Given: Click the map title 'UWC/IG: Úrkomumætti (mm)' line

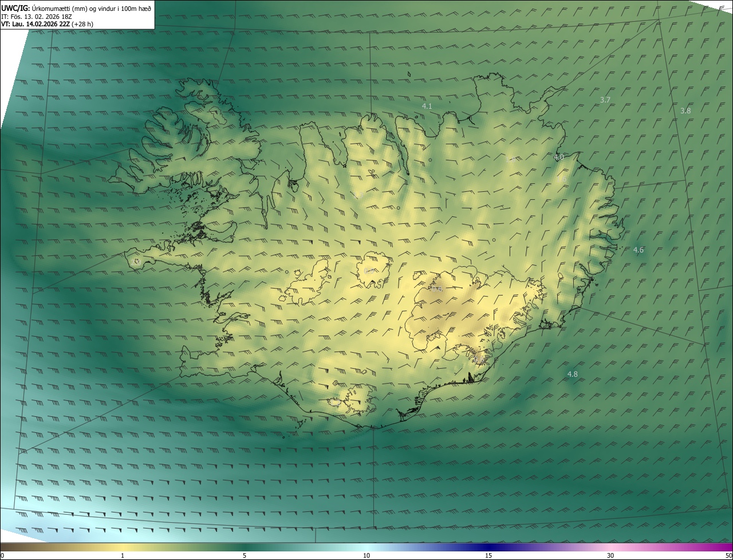Looking at the screenshot, I should (x=76, y=8).
